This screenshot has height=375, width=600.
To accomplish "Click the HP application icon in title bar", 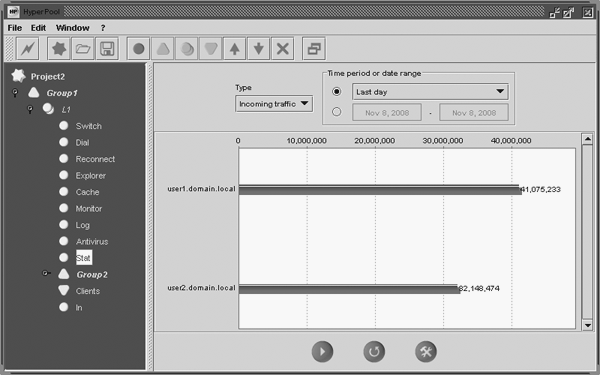I will [x=13, y=12].
